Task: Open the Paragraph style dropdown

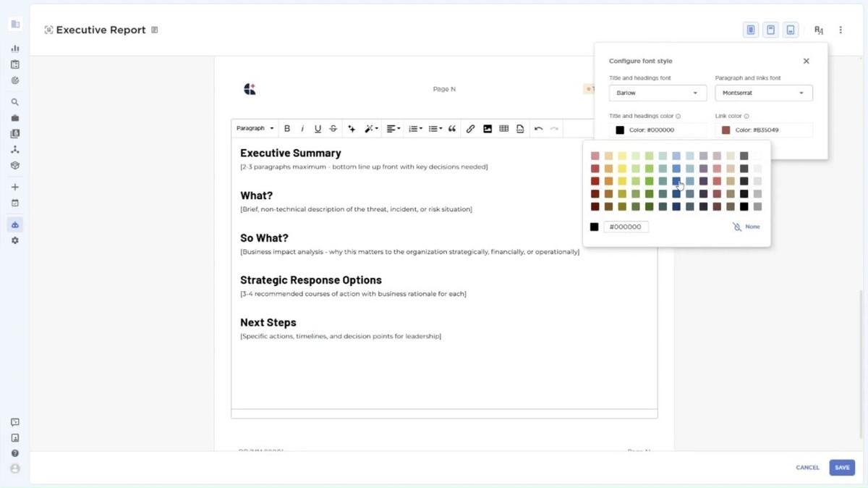Action: (255, 127)
